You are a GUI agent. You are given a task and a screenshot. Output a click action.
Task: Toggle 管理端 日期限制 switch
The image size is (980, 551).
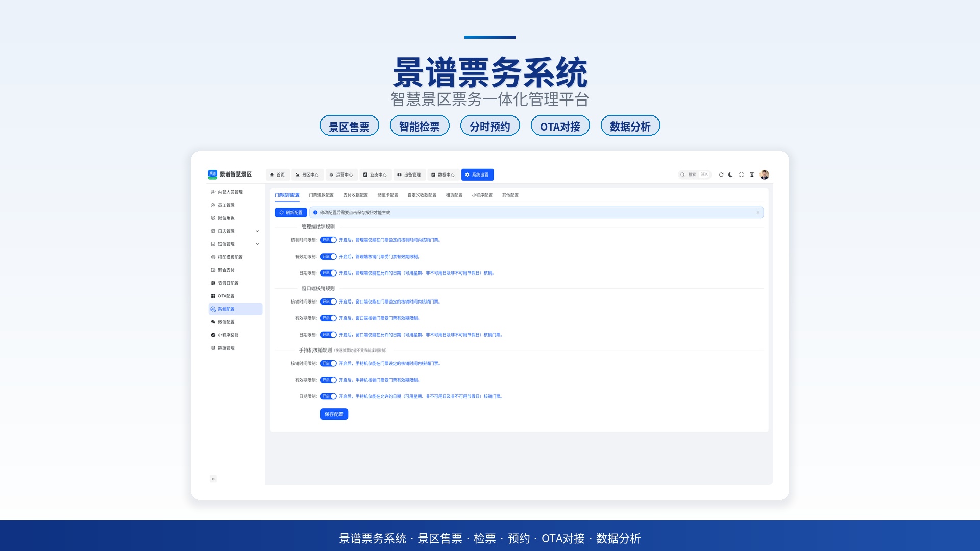pos(328,273)
